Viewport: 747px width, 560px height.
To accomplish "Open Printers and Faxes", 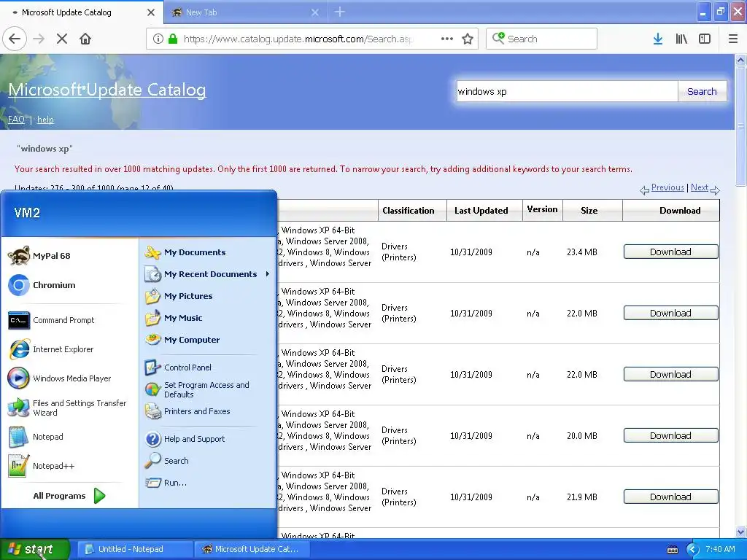I will [x=207, y=411].
